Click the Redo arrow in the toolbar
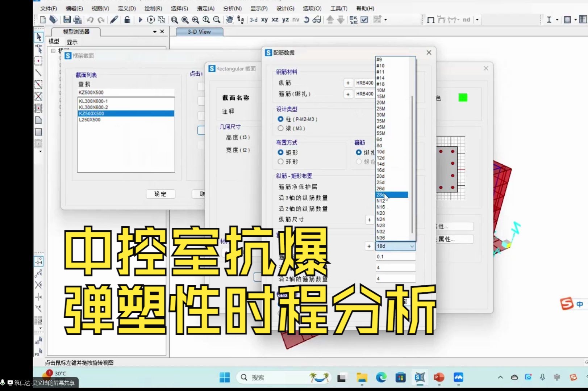 click(x=101, y=20)
